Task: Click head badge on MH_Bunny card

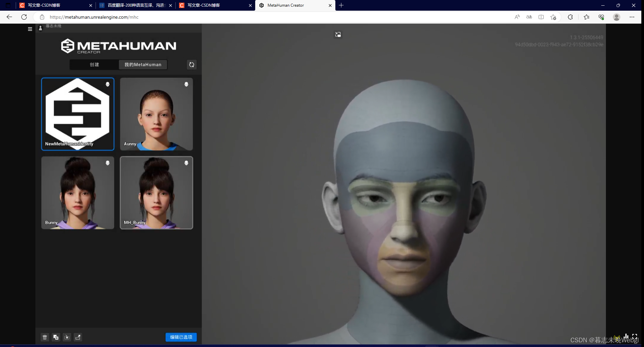Action: point(186,163)
